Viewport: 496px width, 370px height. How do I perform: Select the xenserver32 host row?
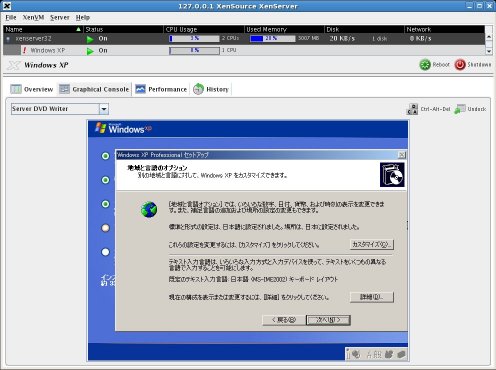pyautogui.click(x=244, y=39)
